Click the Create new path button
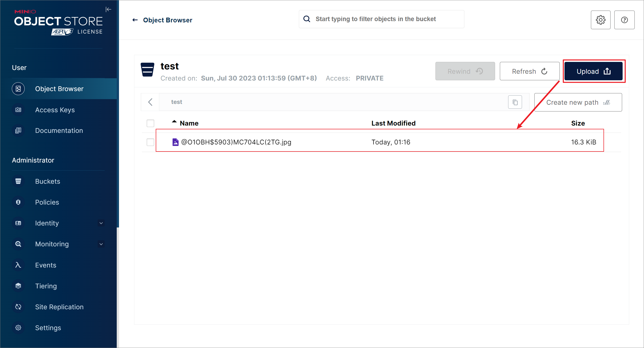Screen dimensions: 644x348 pyautogui.click(x=578, y=102)
